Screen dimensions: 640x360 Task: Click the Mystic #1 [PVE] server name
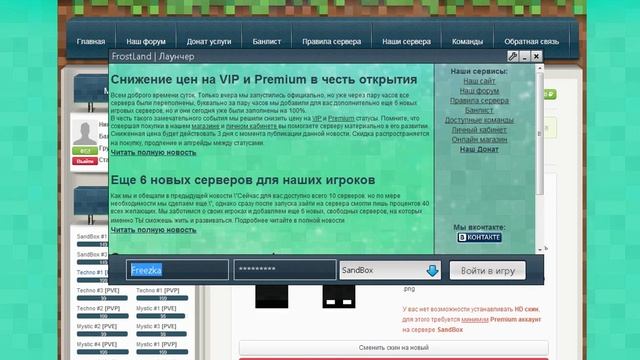(156, 309)
